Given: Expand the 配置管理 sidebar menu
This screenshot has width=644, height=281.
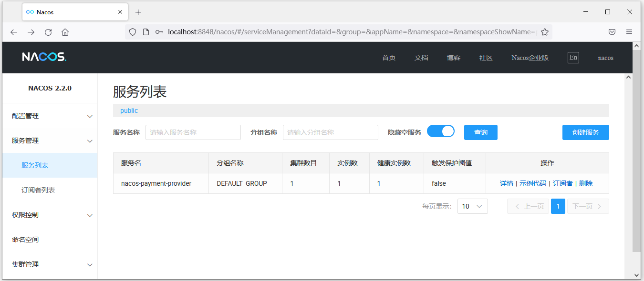Looking at the screenshot, I should coord(50,116).
